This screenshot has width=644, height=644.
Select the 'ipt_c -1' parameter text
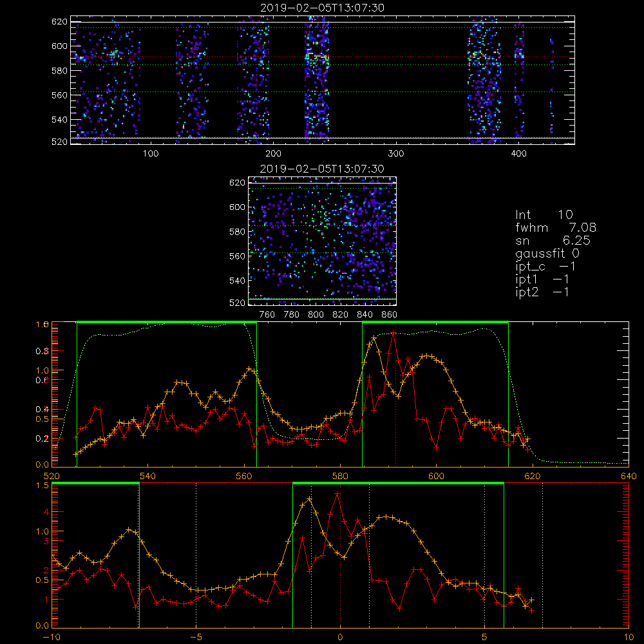pyautogui.click(x=545, y=267)
